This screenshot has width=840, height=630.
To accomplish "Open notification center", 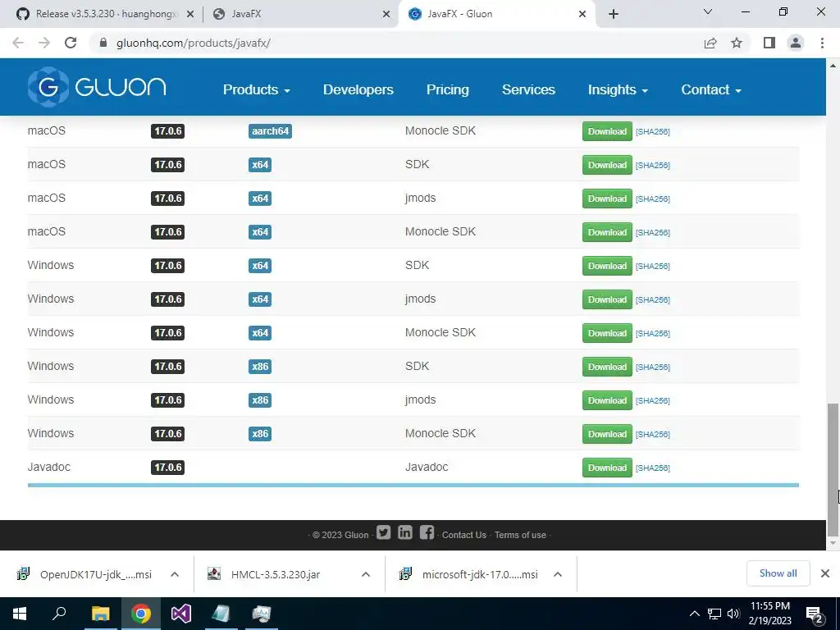I will click(x=815, y=614).
